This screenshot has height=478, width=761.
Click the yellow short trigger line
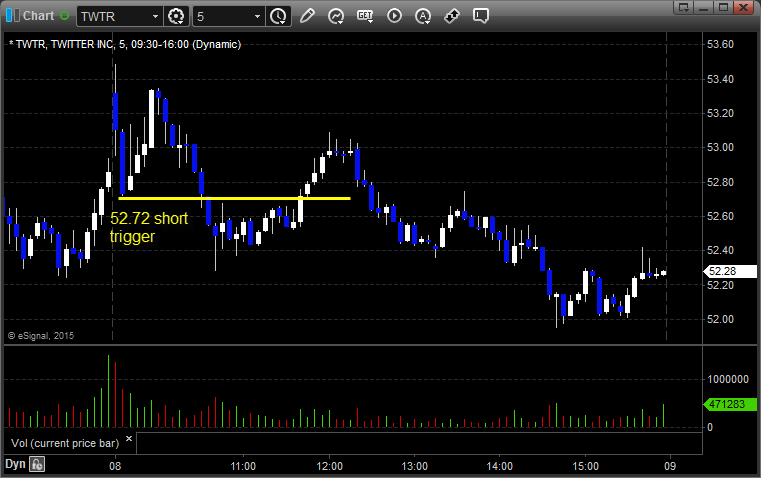[234, 198]
